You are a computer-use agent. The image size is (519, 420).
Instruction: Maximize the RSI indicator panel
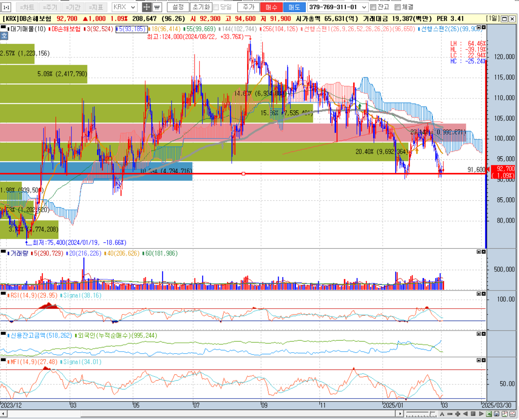(479, 294)
